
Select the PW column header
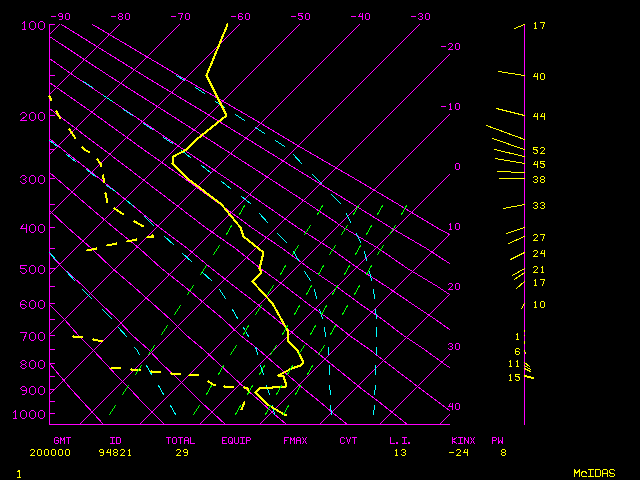pyautogui.click(x=497, y=440)
